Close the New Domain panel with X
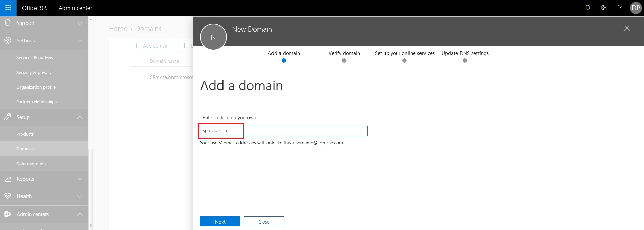This screenshot has height=230, width=644. coord(627,29)
